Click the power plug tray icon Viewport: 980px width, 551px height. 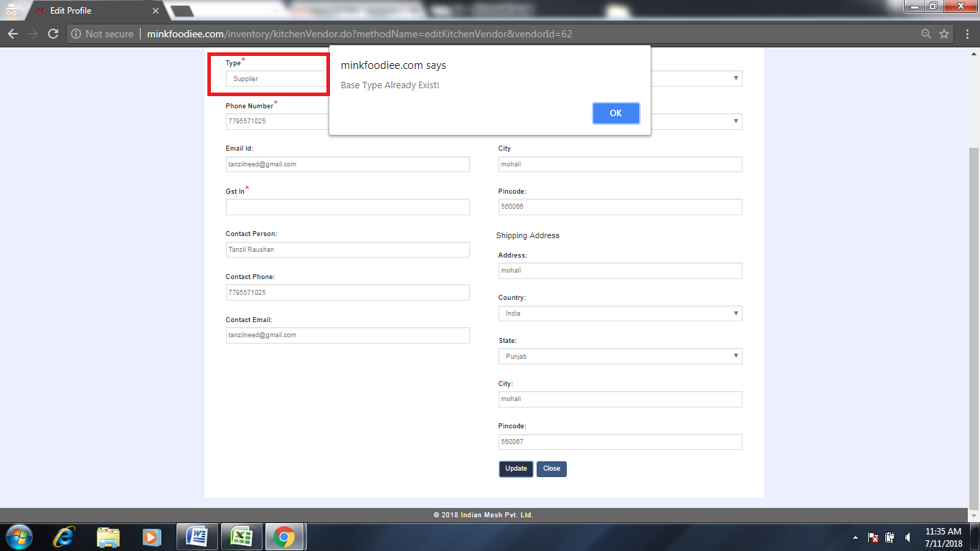pos(890,537)
